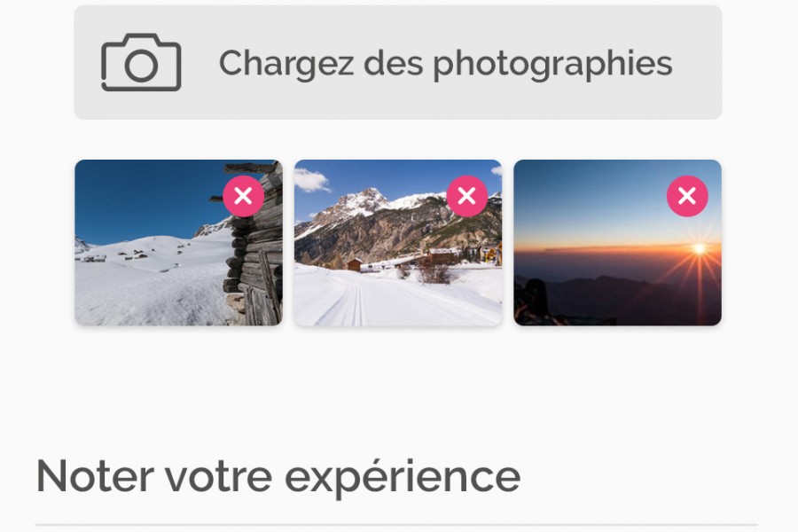Click the distant huts on the snowy slope

(x=133, y=254)
